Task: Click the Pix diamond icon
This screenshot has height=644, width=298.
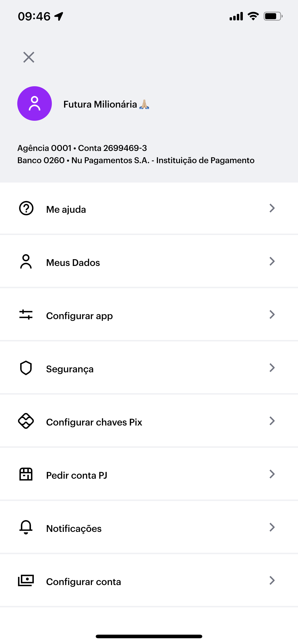Action: point(26,421)
